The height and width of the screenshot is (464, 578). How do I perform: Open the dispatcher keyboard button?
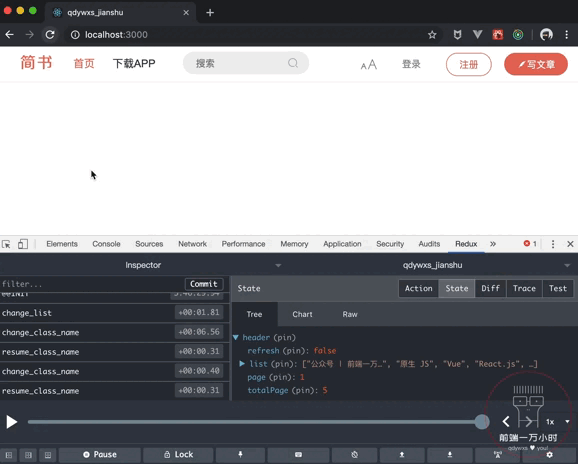(298, 454)
